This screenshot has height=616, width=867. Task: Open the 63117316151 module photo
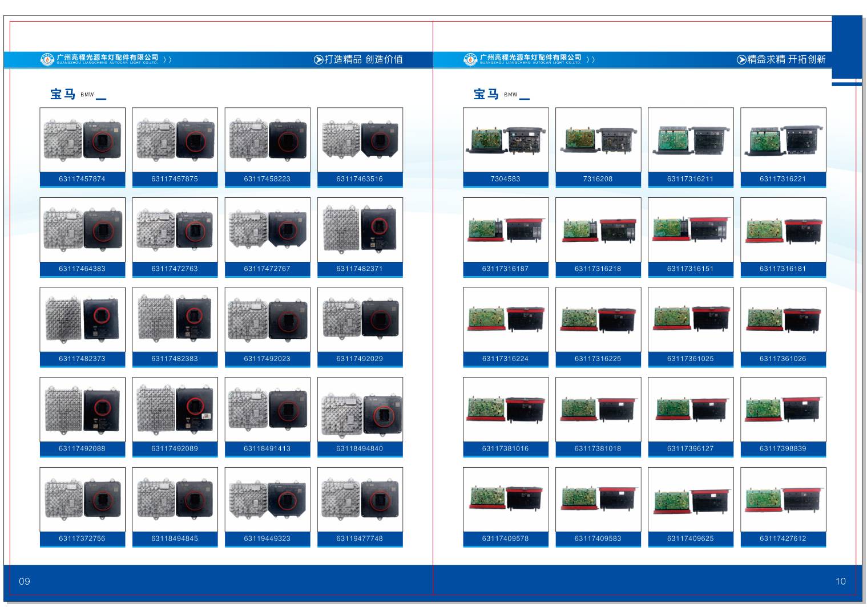(690, 230)
